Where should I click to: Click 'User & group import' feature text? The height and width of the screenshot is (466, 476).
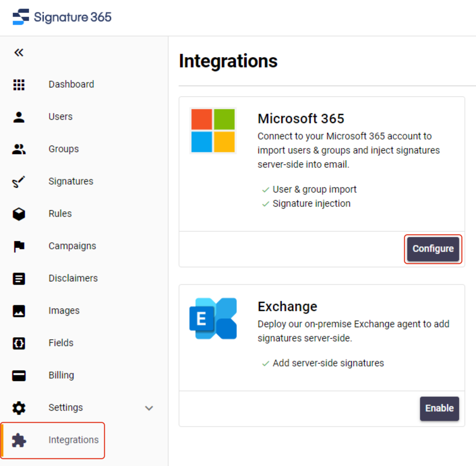314,189
